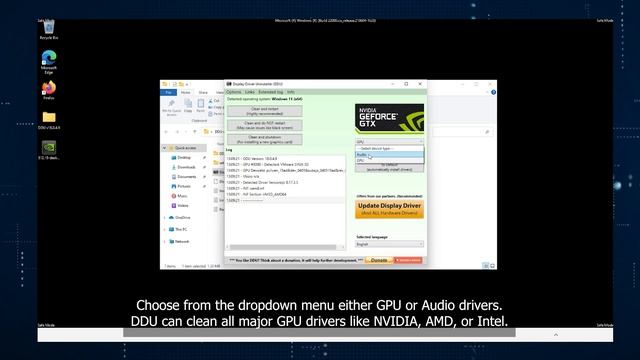This screenshot has width=640, height=360.
Task: Click the Paste icon in Explorer ribbon
Action: click(x=200, y=103)
